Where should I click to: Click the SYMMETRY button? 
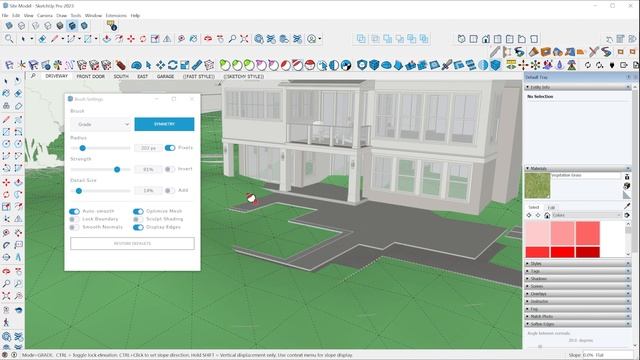164,124
